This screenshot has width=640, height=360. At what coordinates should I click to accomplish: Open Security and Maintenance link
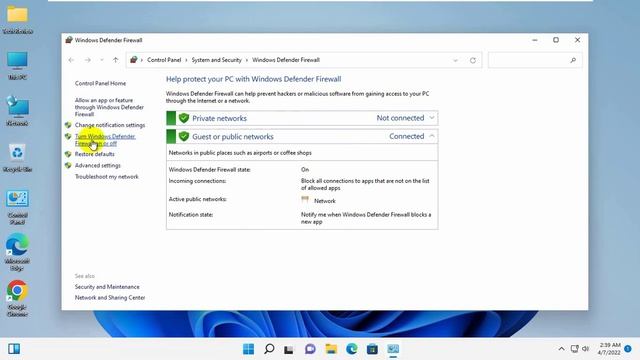[107, 287]
